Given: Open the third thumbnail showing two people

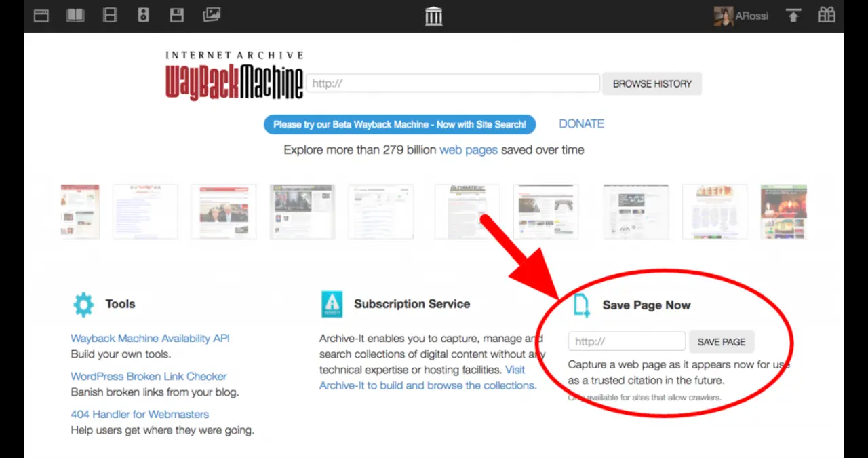Looking at the screenshot, I should coord(224,211).
